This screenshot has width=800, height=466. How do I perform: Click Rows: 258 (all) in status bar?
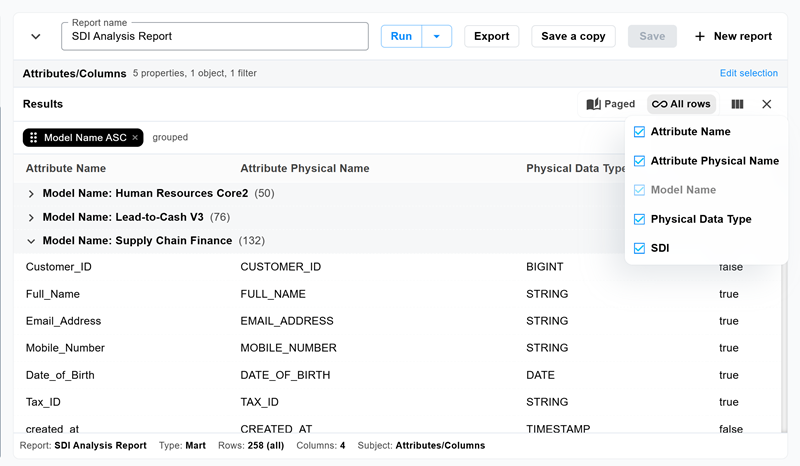click(x=251, y=446)
